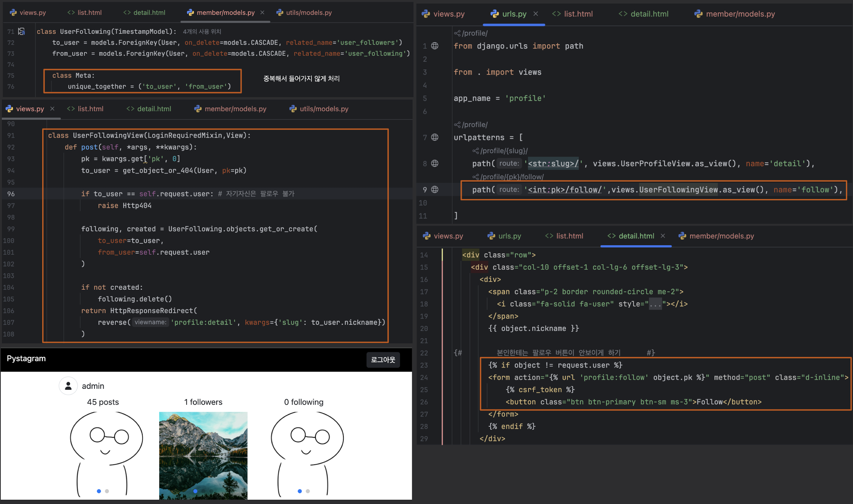Screen dimensions: 853x504
Task: Switch to utils/models.py tab in top-left editor
Action: point(304,13)
